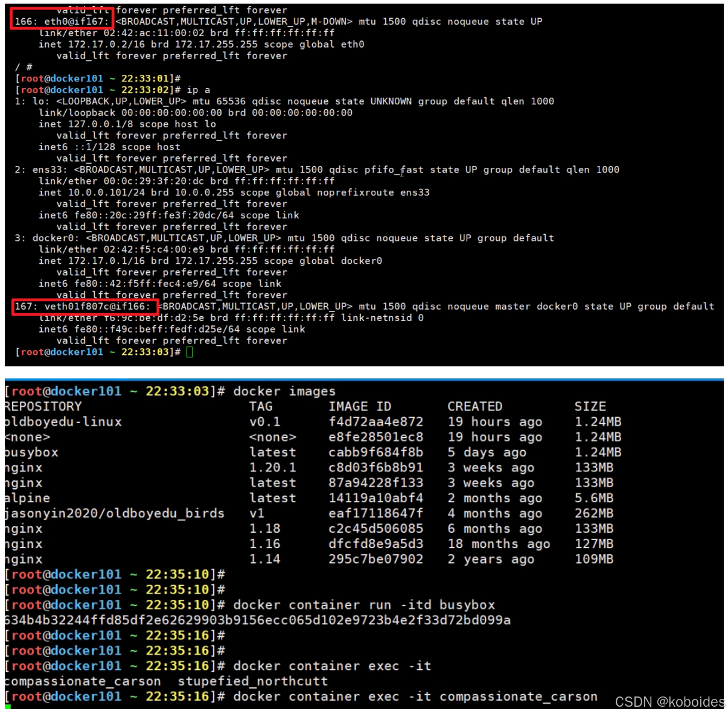Image resolution: width=728 pixels, height=714 pixels.
Task: Click the "166: eth0@if167:" interface label
Action: coord(62,22)
